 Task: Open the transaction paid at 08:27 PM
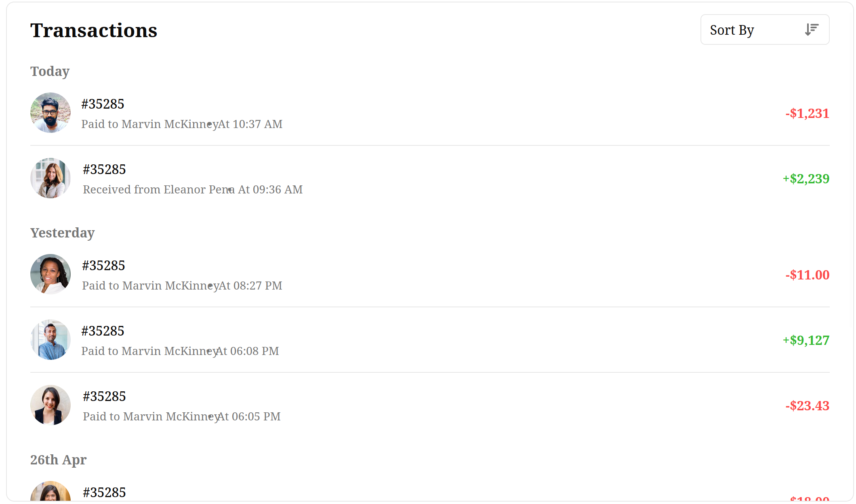tap(430, 275)
